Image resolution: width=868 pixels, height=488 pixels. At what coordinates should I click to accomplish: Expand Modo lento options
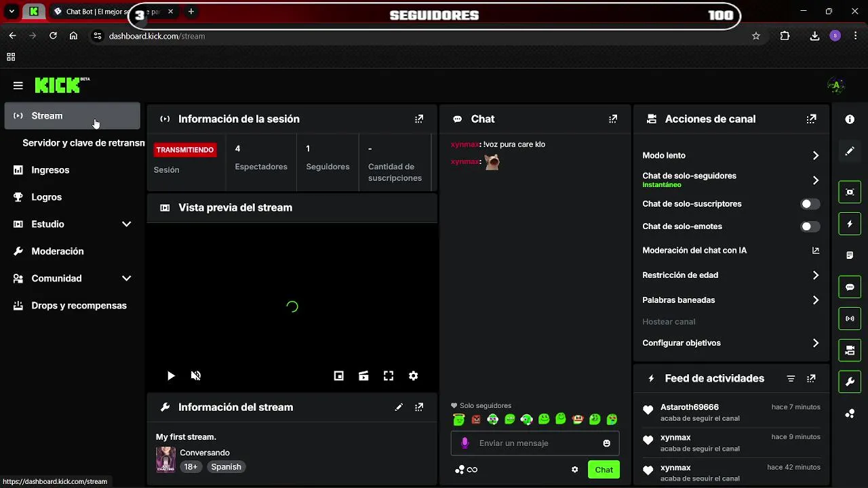tap(816, 155)
